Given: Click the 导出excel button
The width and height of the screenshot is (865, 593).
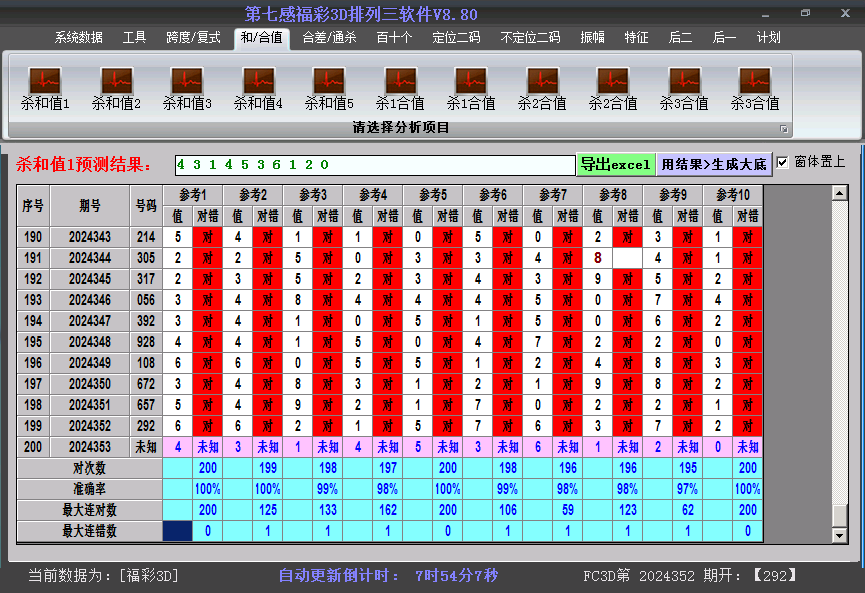Looking at the screenshot, I should click(x=616, y=164).
